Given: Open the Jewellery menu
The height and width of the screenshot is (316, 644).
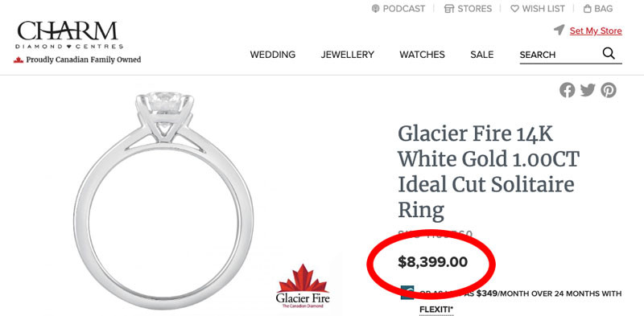Looking at the screenshot, I should [348, 55].
